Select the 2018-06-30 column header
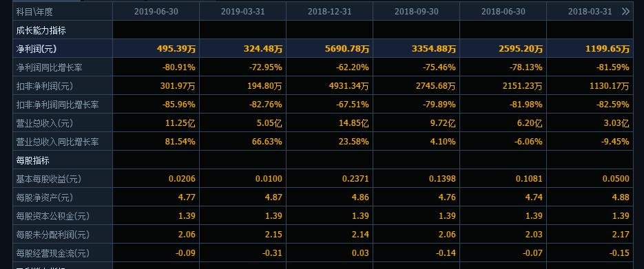Image resolution: width=644 pixels, height=269 pixels. click(503, 12)
